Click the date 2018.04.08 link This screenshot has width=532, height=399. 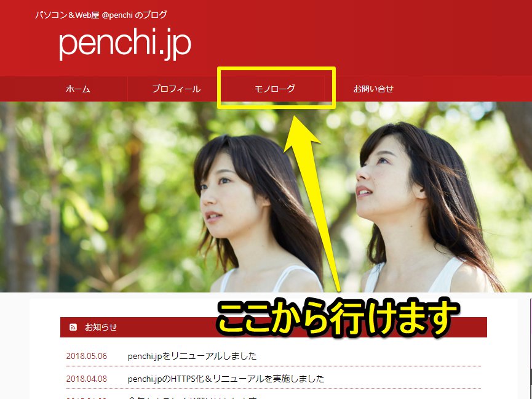click(86, 379)
